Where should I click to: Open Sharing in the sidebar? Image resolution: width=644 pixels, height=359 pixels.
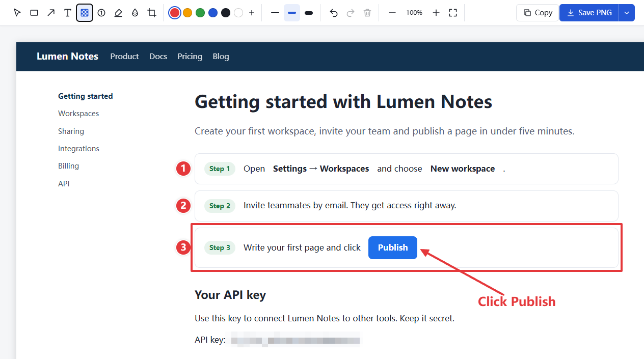pyautogui.click(x=71, y=131)
